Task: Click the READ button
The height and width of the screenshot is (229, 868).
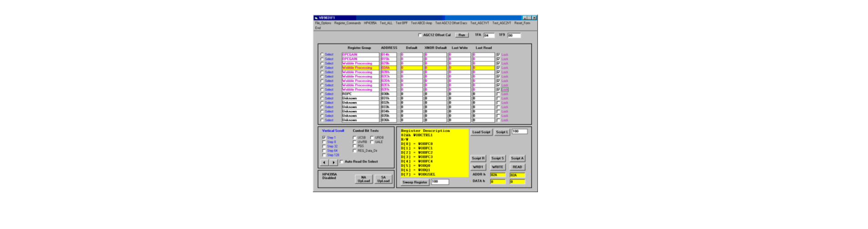Action: 517,167
